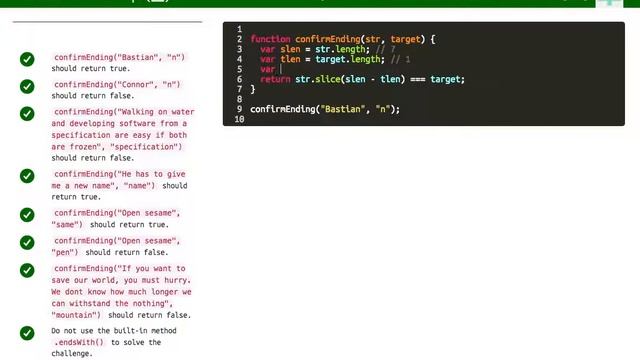Click the "target" parameter in the function signature
The width and height of the screenshot is (640, 360).
point(405,39)
